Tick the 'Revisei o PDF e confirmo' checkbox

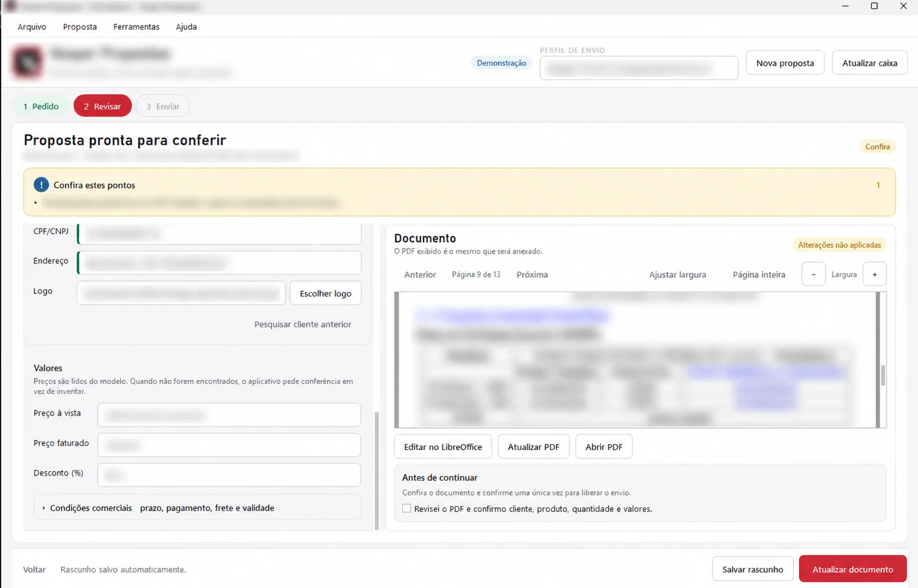(407, 508)
